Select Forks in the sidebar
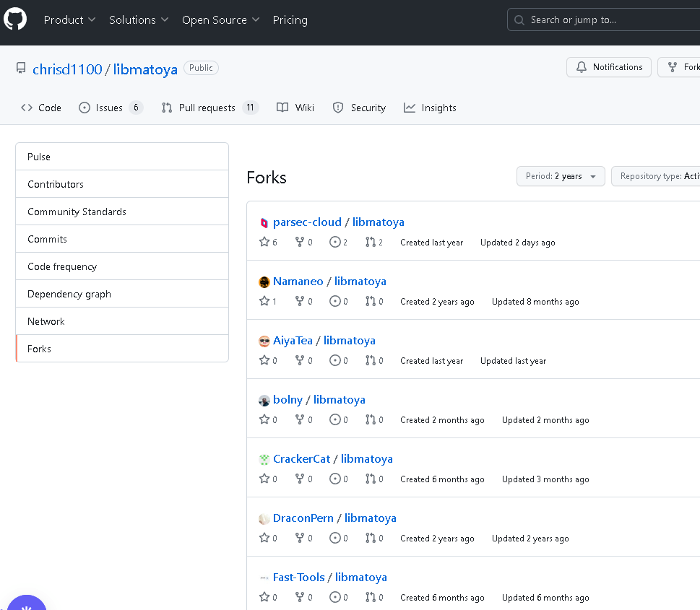 [122, 349]
